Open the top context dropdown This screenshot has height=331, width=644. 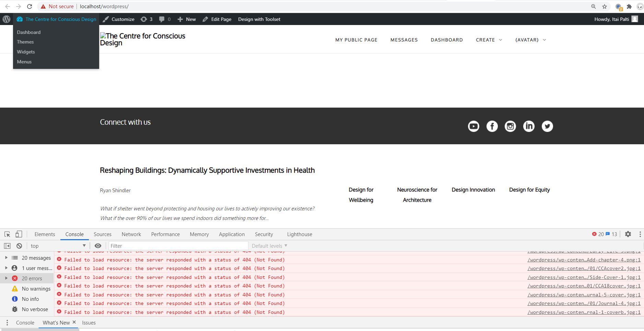click(x=58, y=246)
